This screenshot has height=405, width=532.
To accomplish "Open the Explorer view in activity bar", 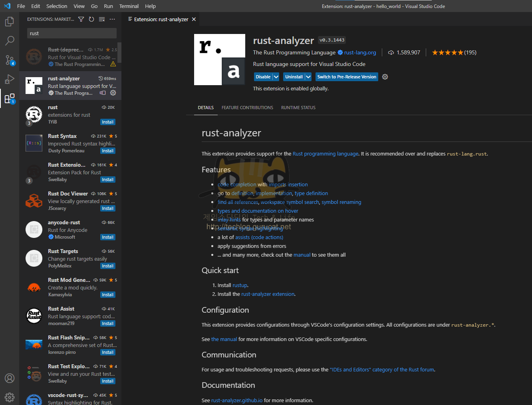I will coord(10,21).
